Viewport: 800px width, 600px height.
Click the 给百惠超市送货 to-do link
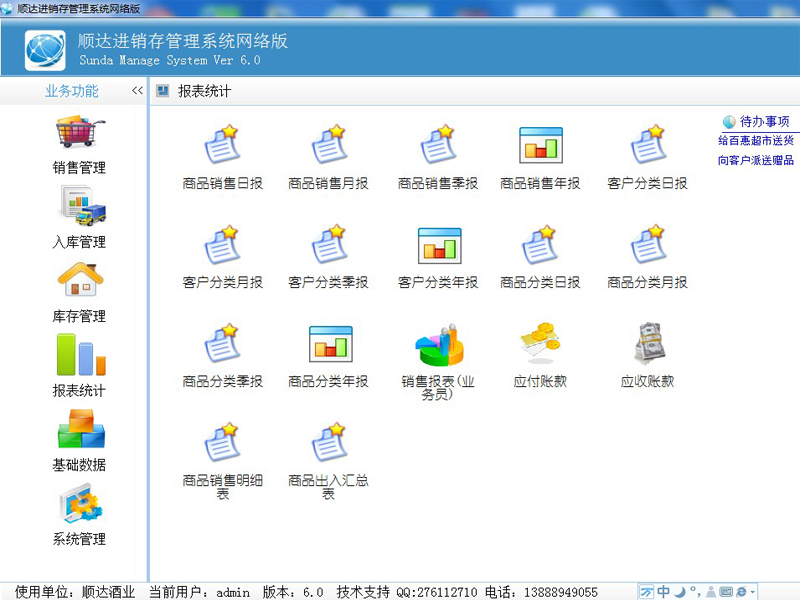click(x=756, y=141)
